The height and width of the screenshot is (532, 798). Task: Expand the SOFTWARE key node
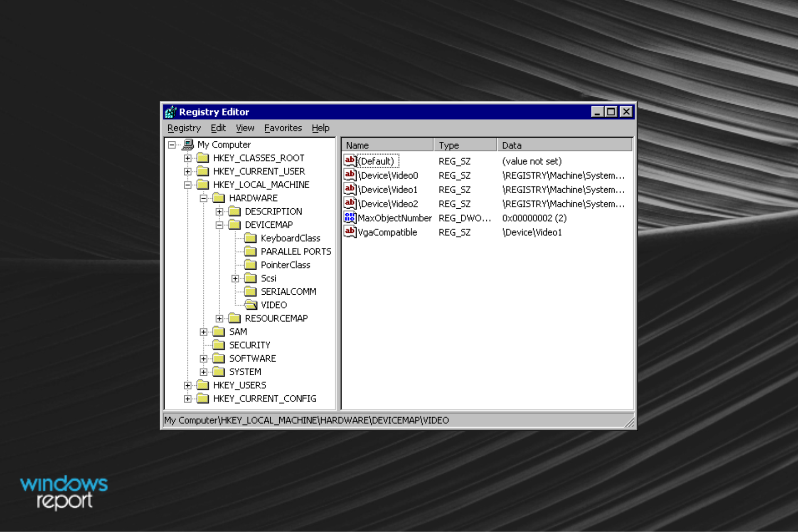[203, 359]
